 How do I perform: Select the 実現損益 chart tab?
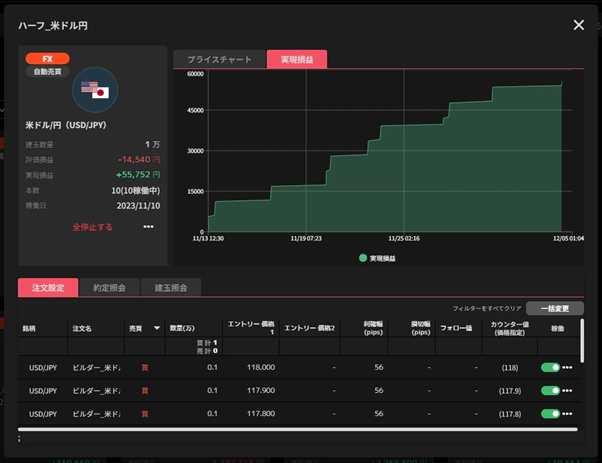(x=297, y=59)
